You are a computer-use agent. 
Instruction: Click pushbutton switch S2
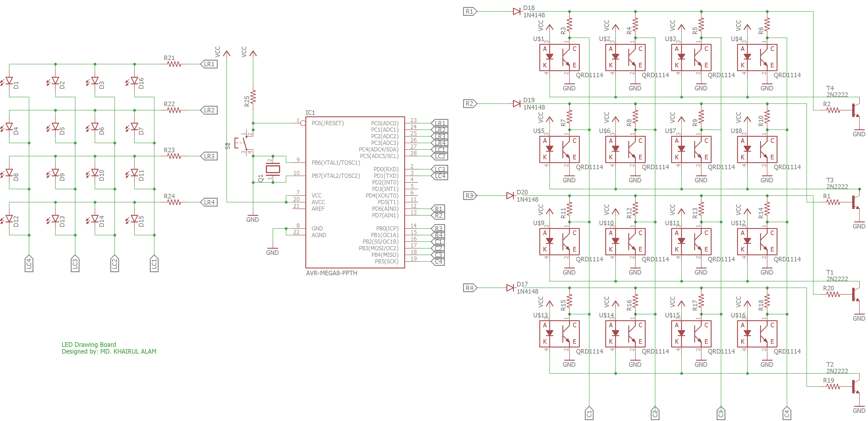tap(244, 143)
